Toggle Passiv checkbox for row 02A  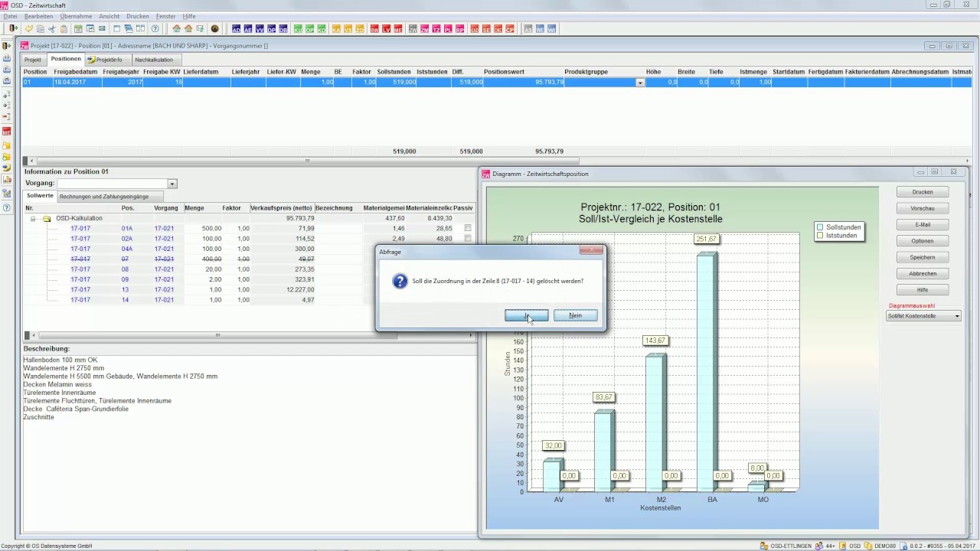(468, 239)
